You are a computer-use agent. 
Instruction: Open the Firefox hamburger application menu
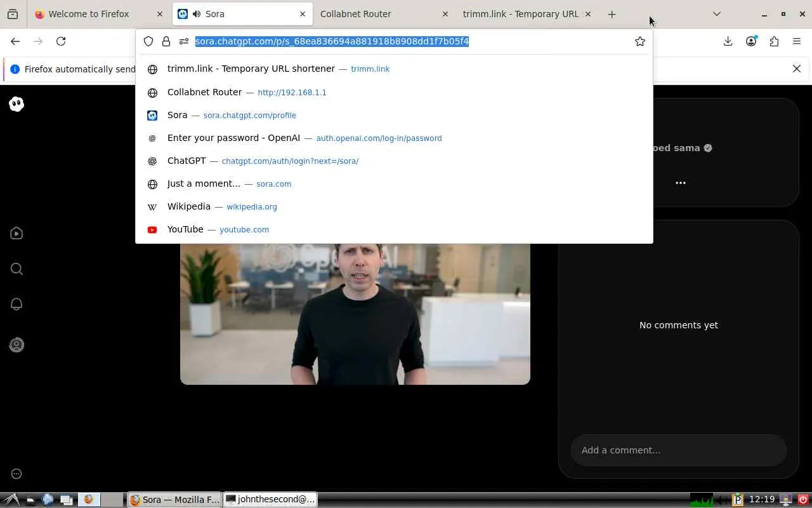tap(797, 41)
